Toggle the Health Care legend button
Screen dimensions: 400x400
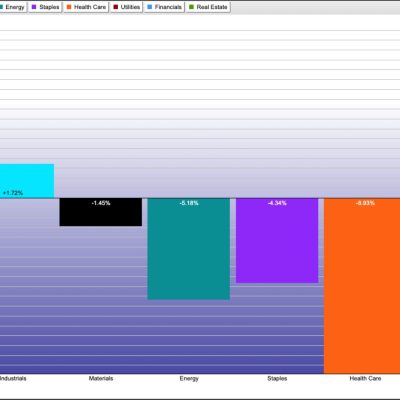86,7
